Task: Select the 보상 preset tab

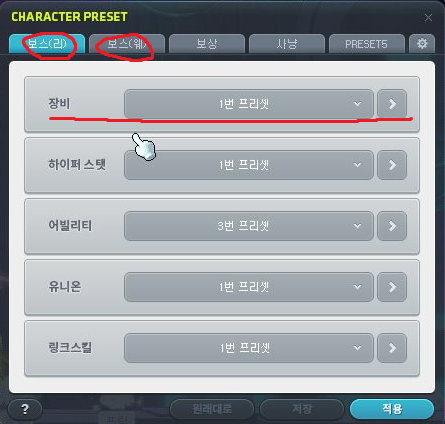Action: (207, 44)
